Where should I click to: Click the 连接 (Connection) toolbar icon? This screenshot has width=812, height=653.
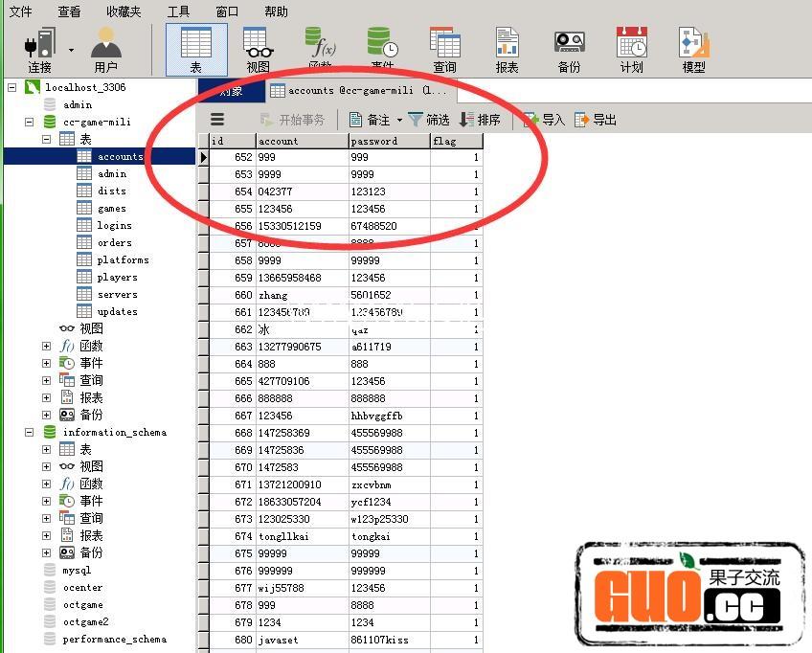click(40, 50)
